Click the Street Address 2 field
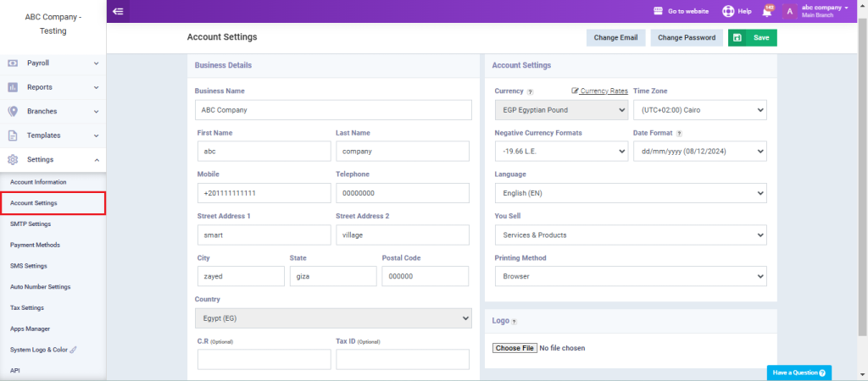The image size is (868, 381). click(403, 235)
